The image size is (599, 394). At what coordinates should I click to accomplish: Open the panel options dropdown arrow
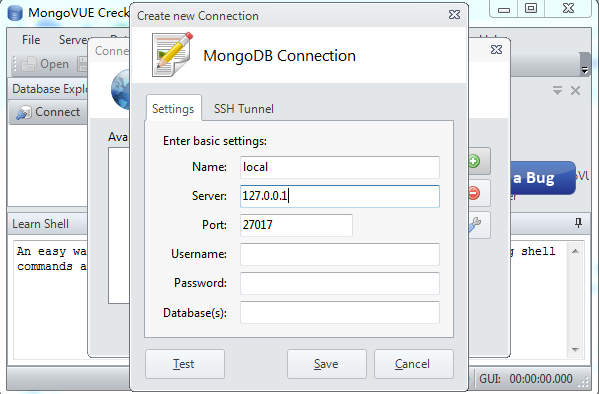(557, 91)
